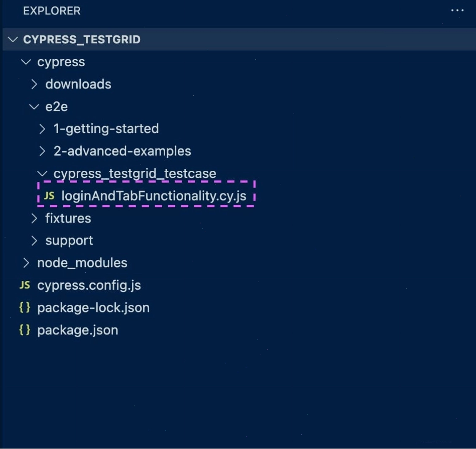The width and height of the screenshot is (476, 449).
Task: Expand the 2-advanced-examples folder chevron
Action: (x=42, y=151)
